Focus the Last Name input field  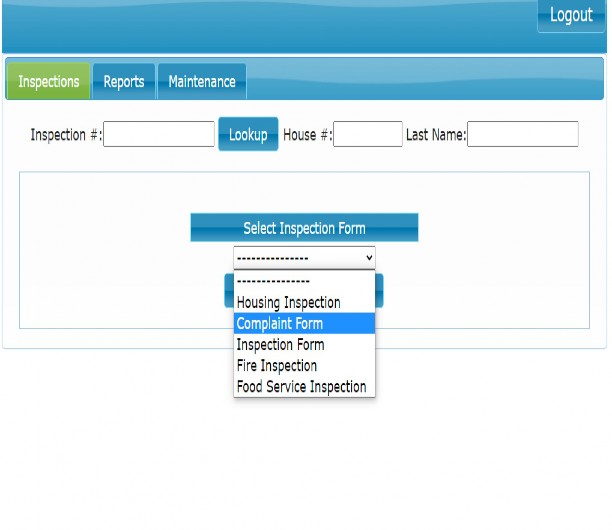(x=523, y=134)
